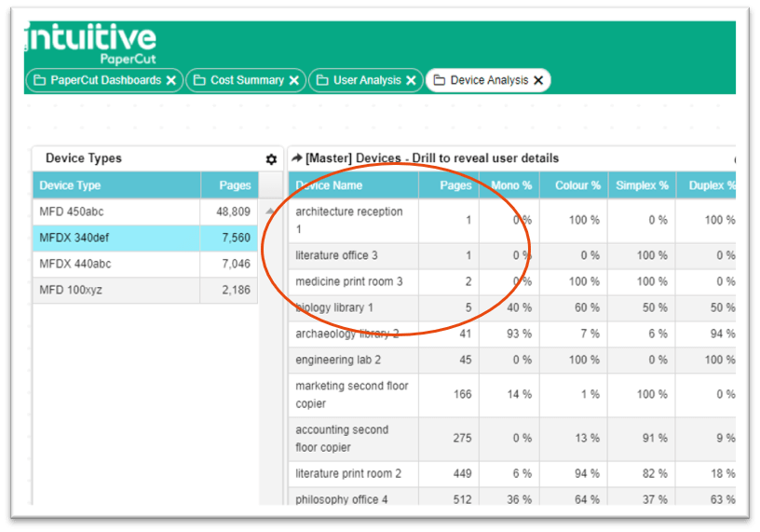The width and height of the screenshot is (760, 532).
Task: Select the MFDX 440abc device type row
Action: [145, 265]
